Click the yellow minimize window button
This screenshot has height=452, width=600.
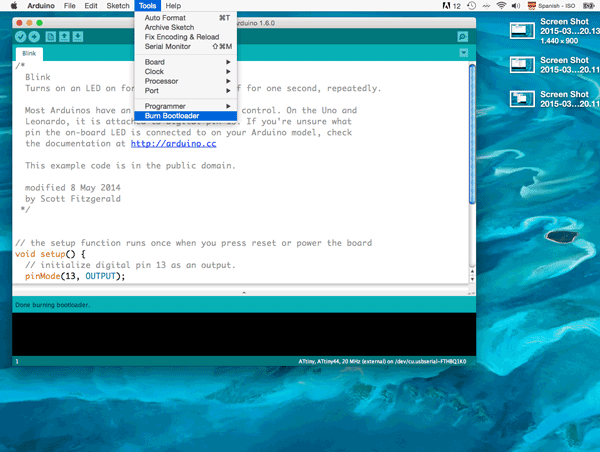29,23
